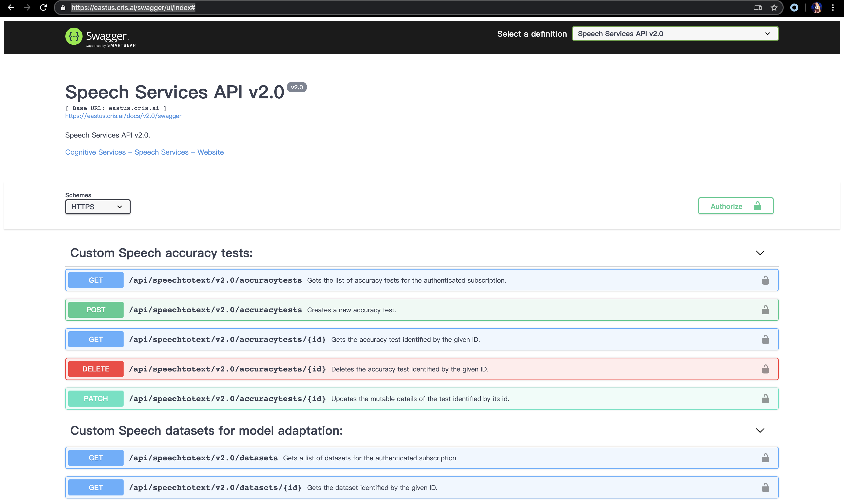
Task: Click the browser address bar URL
Action: coord(133,8)
